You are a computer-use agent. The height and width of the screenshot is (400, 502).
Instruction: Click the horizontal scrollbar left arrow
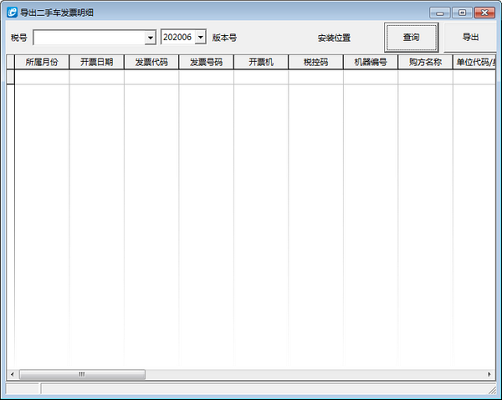pyautogui.click(x=12, y=374)
